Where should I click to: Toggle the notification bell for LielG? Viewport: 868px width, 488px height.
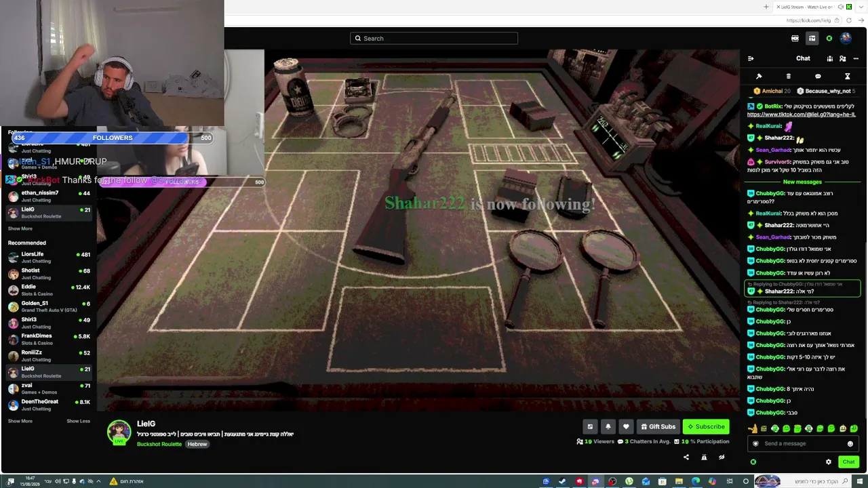pyautogui.click(x=608, y=426)
